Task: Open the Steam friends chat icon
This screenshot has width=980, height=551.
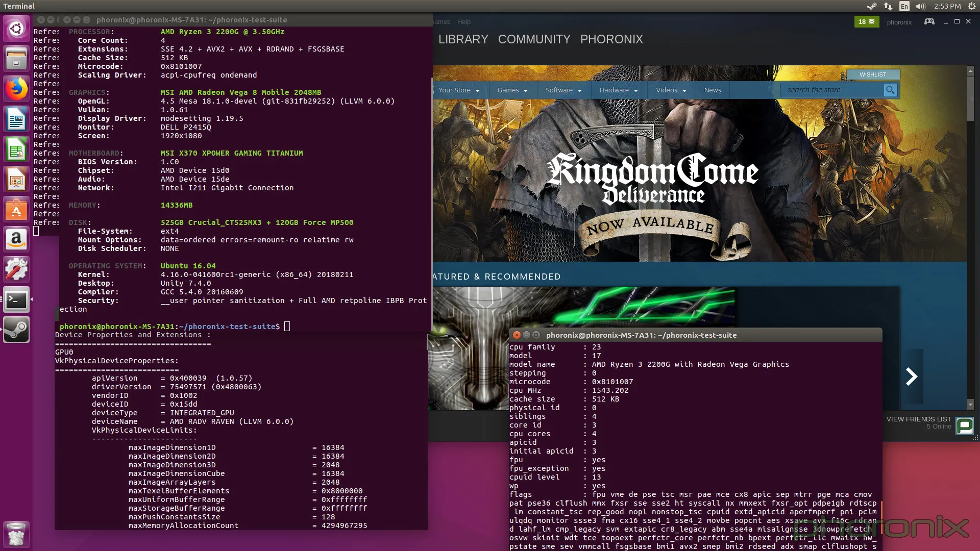Action: tap(965, 425)
